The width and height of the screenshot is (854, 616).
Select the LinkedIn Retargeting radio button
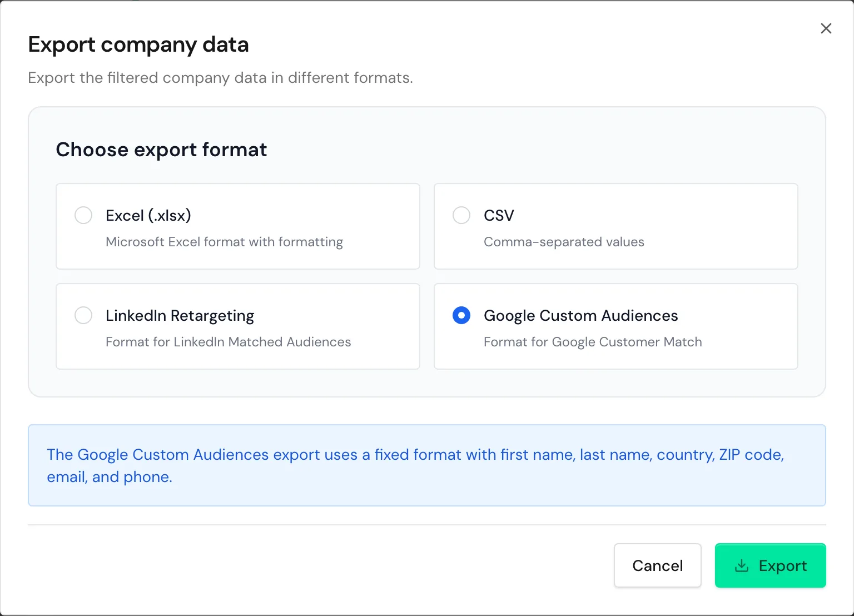pyautogui.click(x=83, y=315)
